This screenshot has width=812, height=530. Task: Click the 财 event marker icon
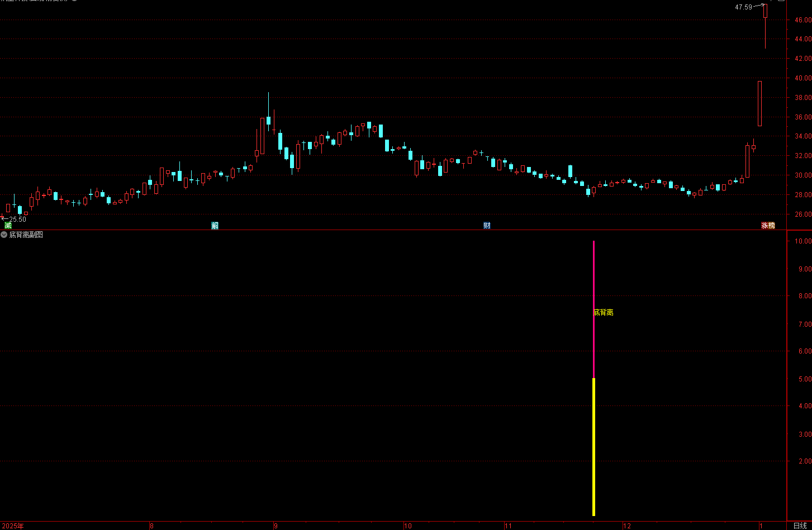(487, 225)
